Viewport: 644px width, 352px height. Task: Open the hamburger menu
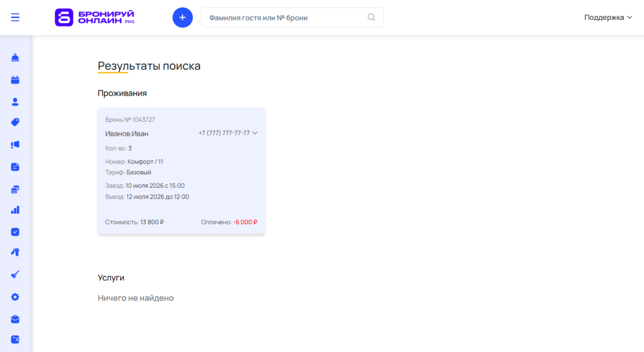click(15, 17)
